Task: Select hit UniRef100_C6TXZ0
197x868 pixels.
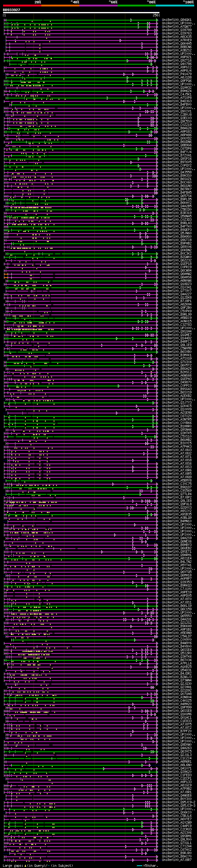Action: tap(177, 416)
